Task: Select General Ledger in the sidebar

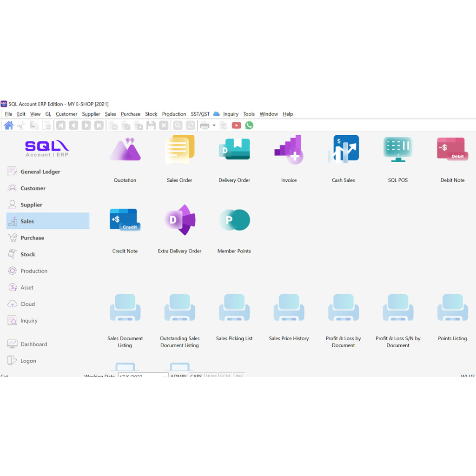Action: (x=48, y=172)
